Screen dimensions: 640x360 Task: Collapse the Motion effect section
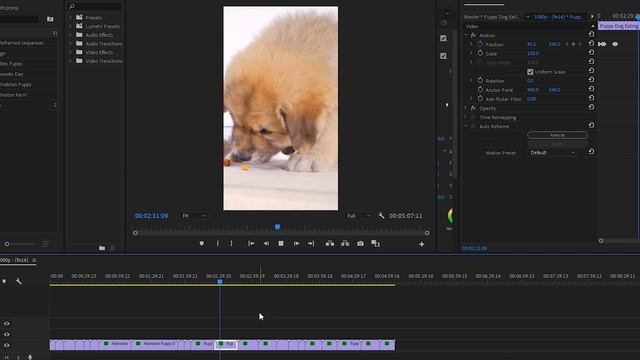466,35
